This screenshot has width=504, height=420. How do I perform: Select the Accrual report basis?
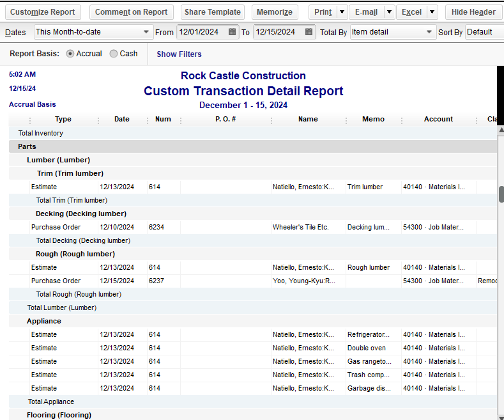pyautogui.click(x=70, y=54)
